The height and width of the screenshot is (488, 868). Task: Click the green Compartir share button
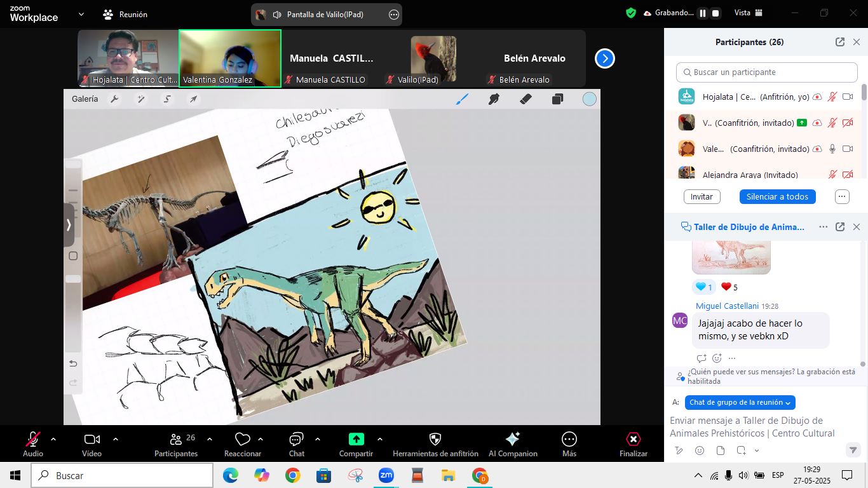tap(356, 444)
